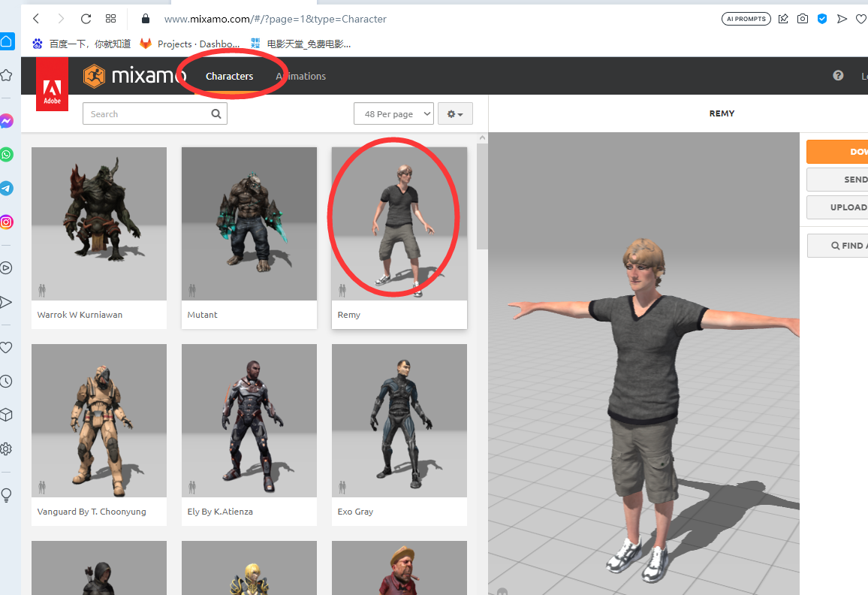868x595 pixels.
Task: Go back using the browser back arrow
Action: click(x=36, y=19)
